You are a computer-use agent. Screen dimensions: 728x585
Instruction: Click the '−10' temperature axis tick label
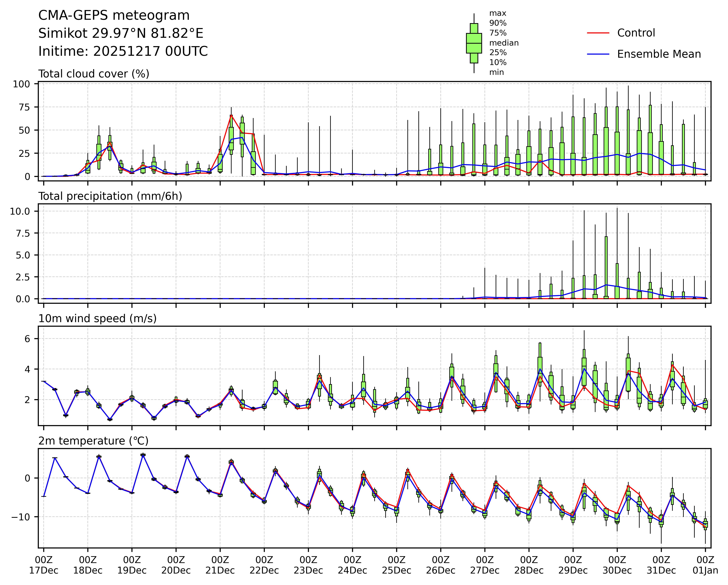tap(20, 517)
